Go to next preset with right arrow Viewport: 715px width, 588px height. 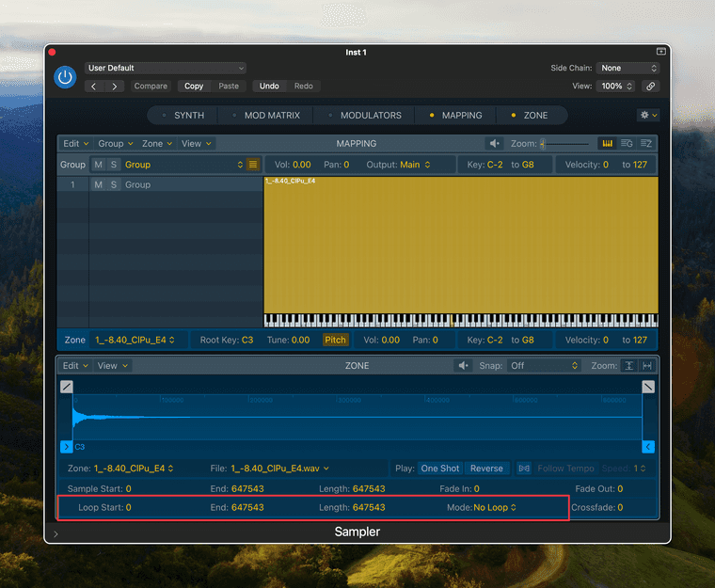pos(115,87)
